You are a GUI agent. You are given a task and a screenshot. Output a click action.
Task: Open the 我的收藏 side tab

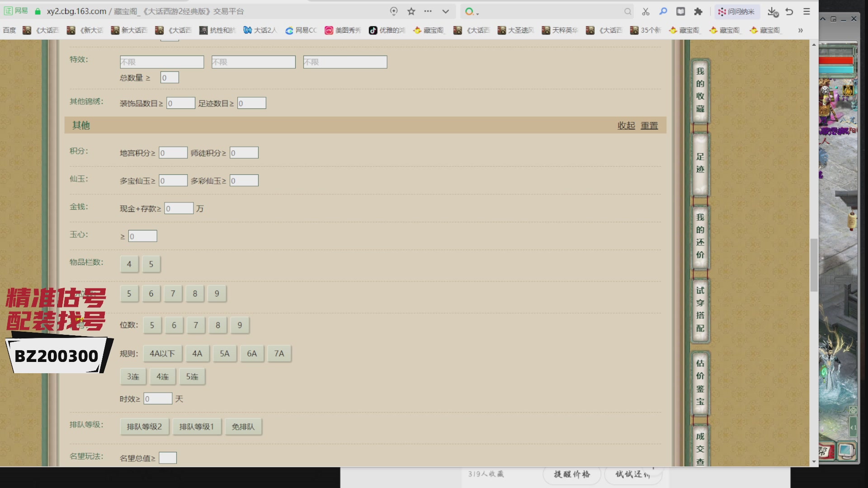pos(700,90)
